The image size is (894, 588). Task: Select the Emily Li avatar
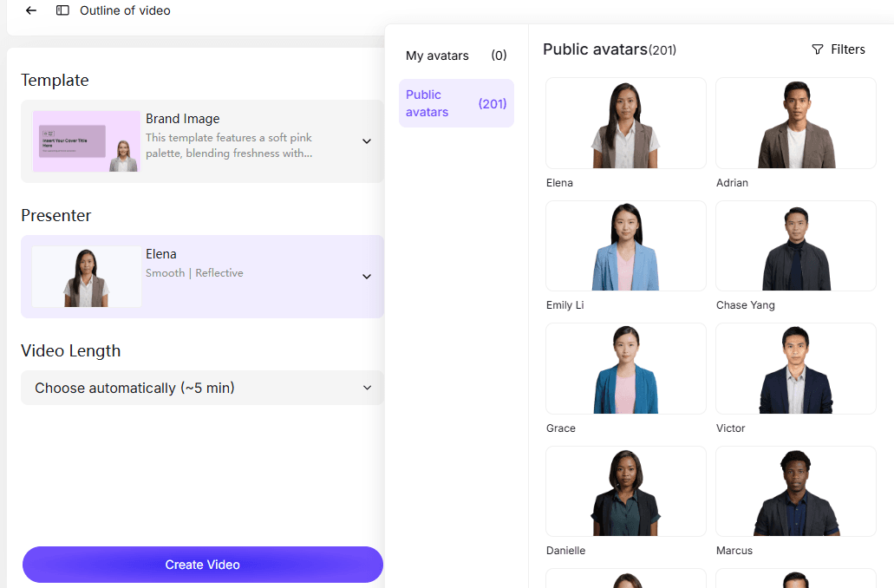pyautogui.click(x=625, y=246)
